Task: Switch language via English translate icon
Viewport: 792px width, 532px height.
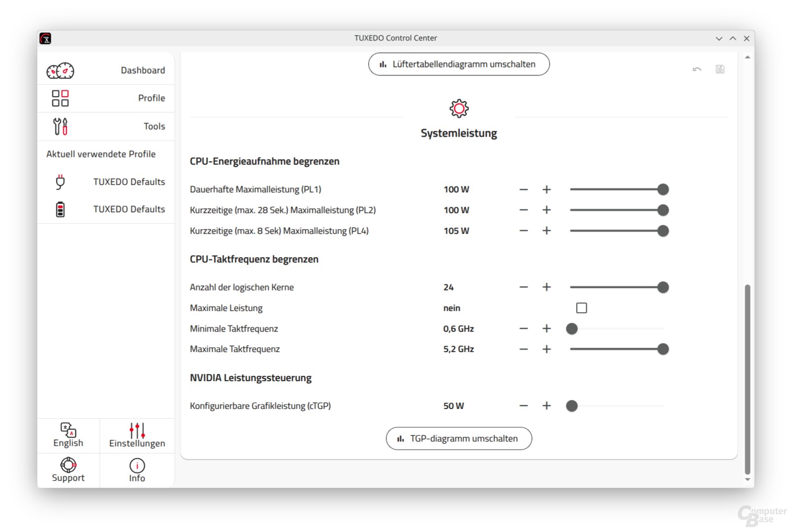Action: [x=68, y=430]
